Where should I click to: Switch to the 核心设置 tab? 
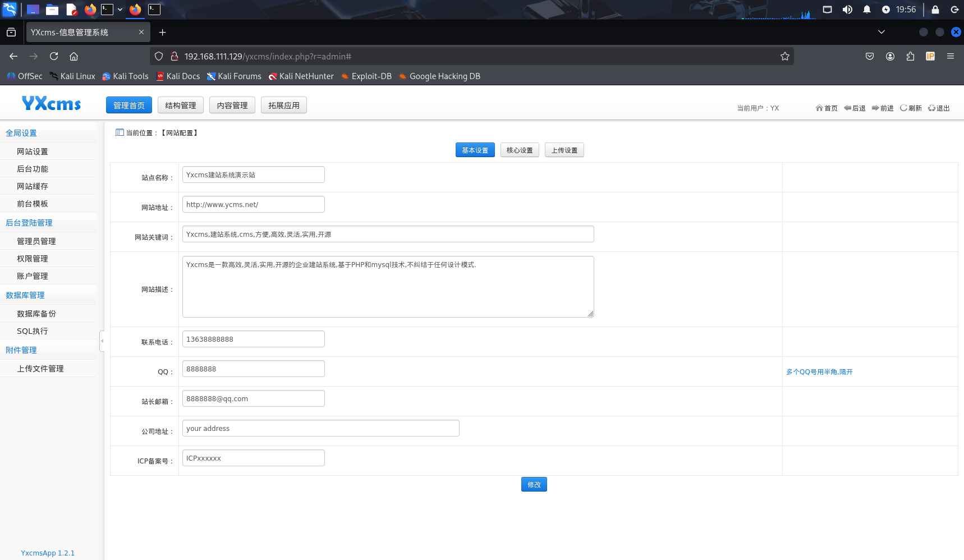[520, 150]
